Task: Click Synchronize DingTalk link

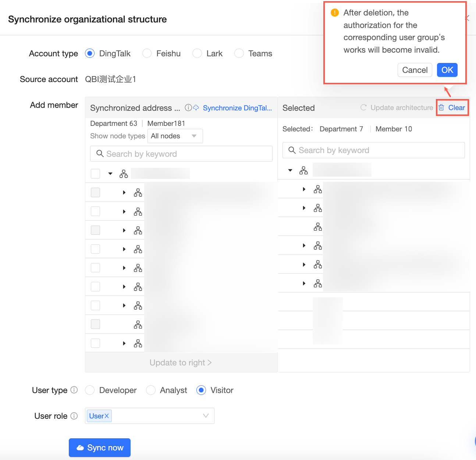Action: (x=237, y=108)
